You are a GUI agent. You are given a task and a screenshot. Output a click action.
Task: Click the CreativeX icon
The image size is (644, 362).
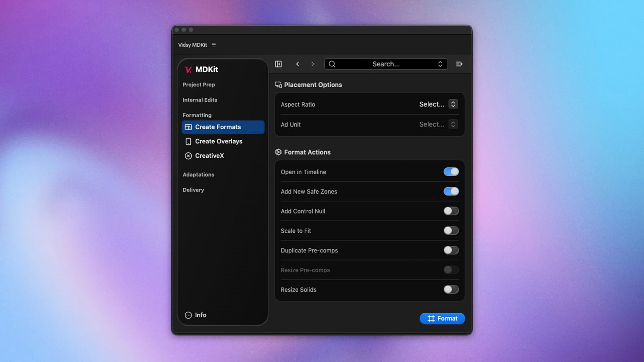coord(189,156)
